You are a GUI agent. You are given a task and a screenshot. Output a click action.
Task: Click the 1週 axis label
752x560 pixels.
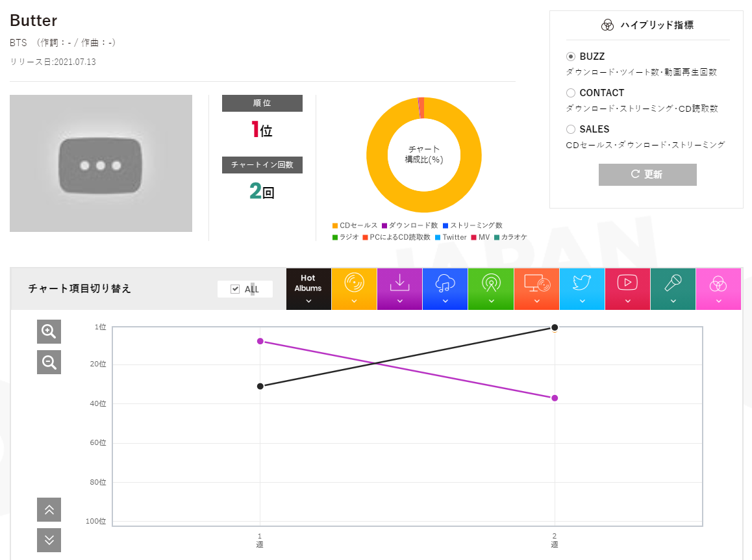pyautogui.click(x=260, y=541)
